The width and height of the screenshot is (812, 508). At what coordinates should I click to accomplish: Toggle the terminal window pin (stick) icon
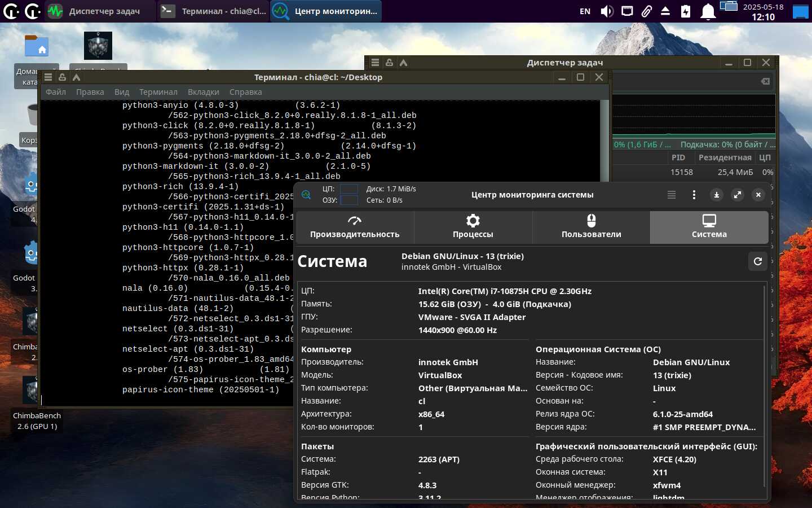pos(62,77)
